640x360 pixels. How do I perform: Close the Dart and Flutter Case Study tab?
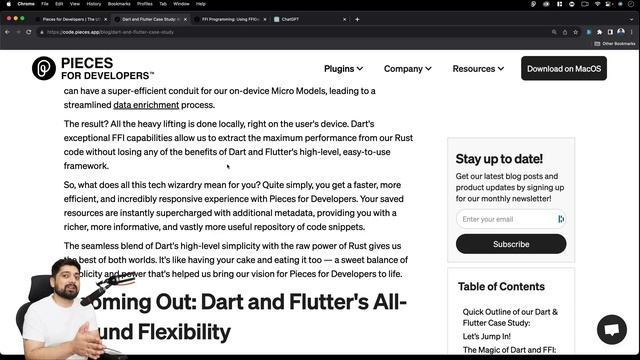click(185, 19)
